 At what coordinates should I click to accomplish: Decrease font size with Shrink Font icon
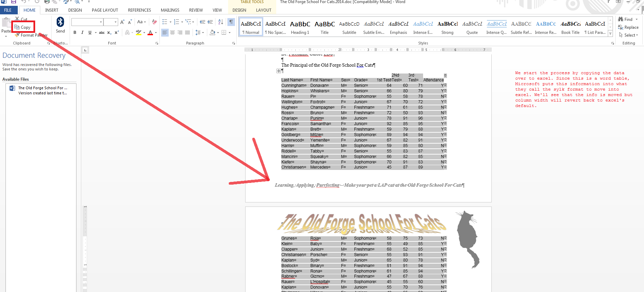(130, 22)
